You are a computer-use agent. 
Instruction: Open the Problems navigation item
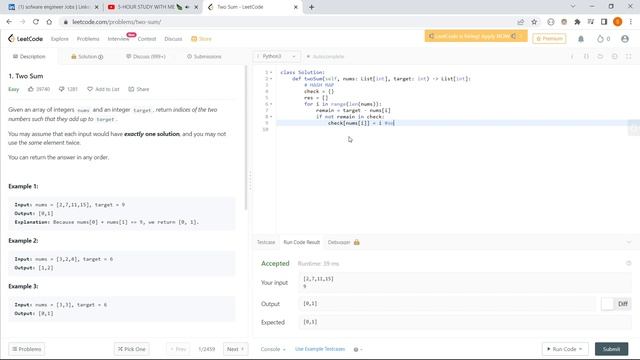[88, 39]
